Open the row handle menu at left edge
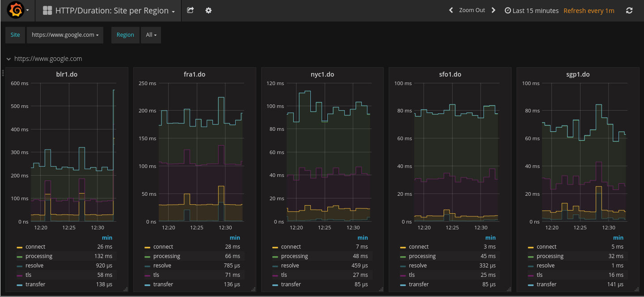This screenshot has height=297, width=644. [x=3, y=72]
